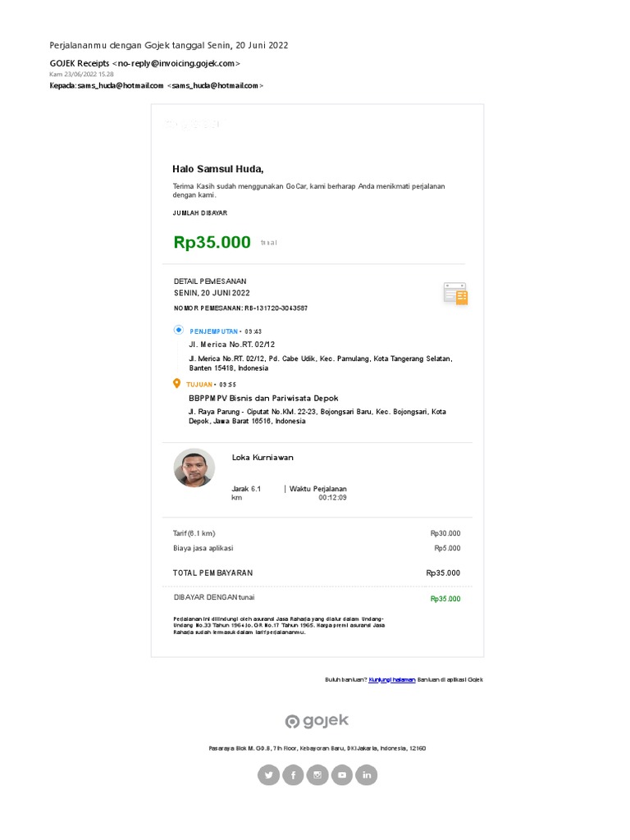Click the grey Gojek logo in the footer
630x840 pixels.
317,721
